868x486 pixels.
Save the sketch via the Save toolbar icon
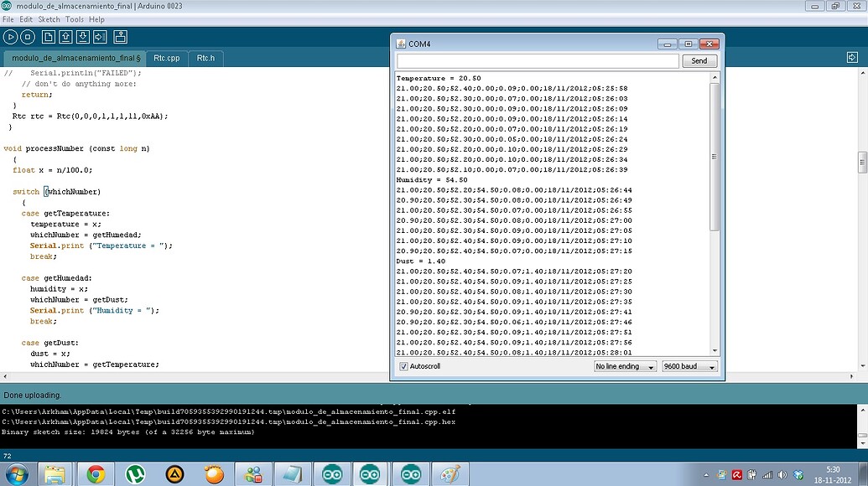[x=81, y=36]
